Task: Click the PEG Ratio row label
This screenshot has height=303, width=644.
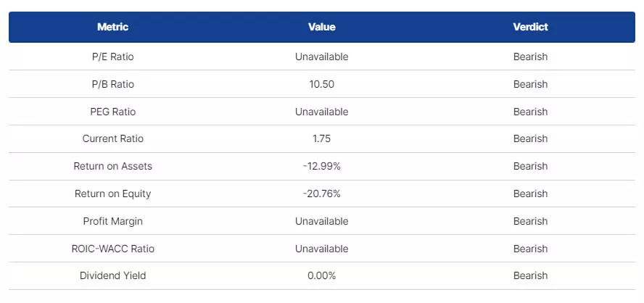Action: pyautogui.click(x=112, y=112)
